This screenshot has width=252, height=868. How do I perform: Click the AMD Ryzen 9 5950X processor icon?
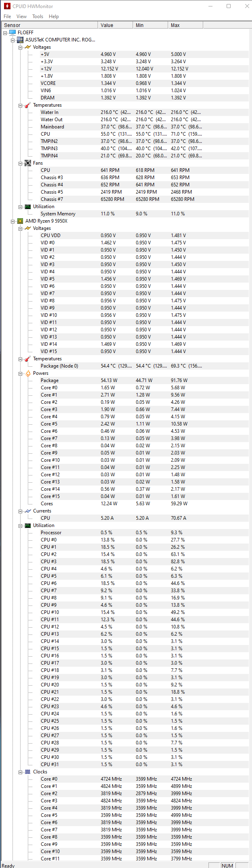coord(20,221)
